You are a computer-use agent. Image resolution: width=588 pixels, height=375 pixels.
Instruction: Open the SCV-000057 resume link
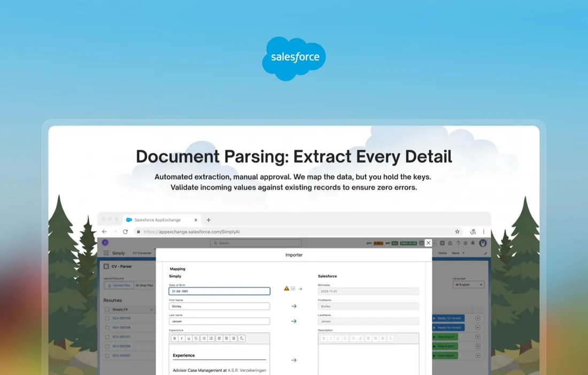click(121, 356)
